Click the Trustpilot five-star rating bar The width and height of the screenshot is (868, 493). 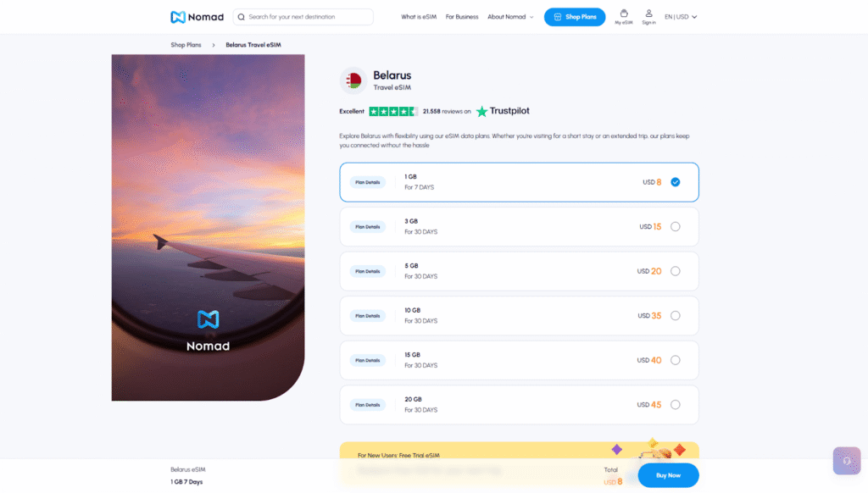tap(392, 110)
